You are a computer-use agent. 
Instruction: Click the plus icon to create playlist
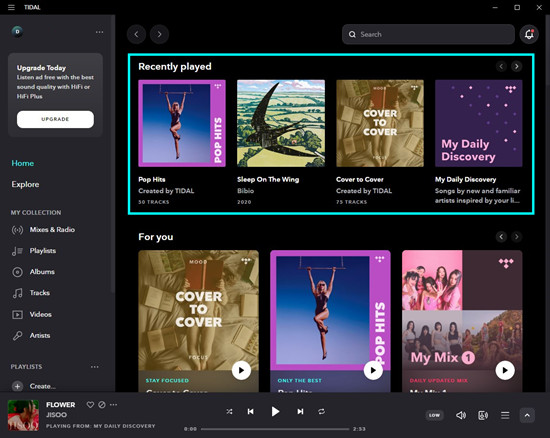(17, 386)
